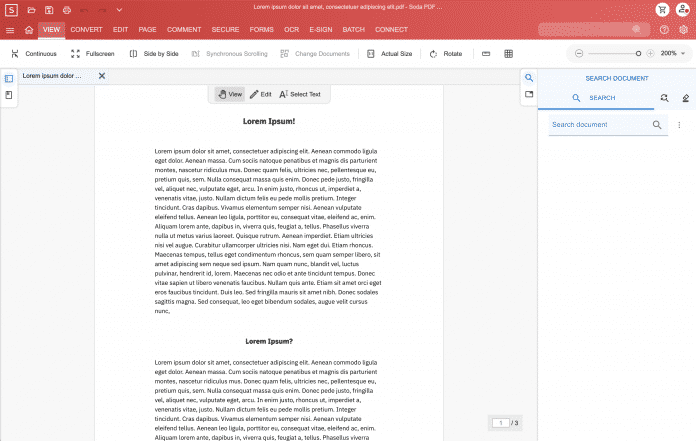
Task: Open search and redact icon tab
Action: pos(685,98)
